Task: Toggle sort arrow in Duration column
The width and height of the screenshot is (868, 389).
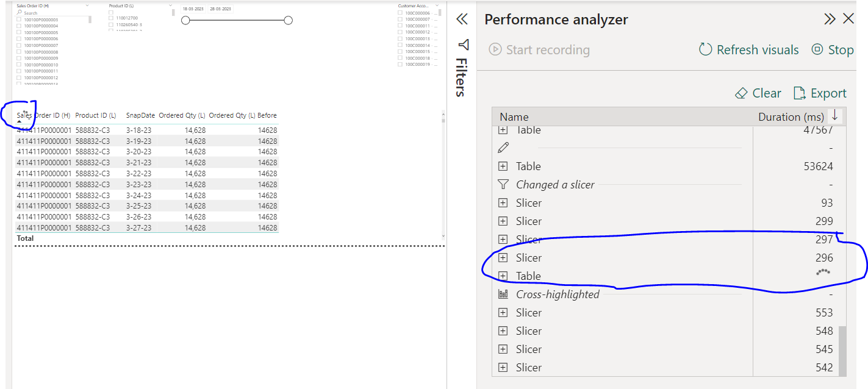Action: (834, 116)
